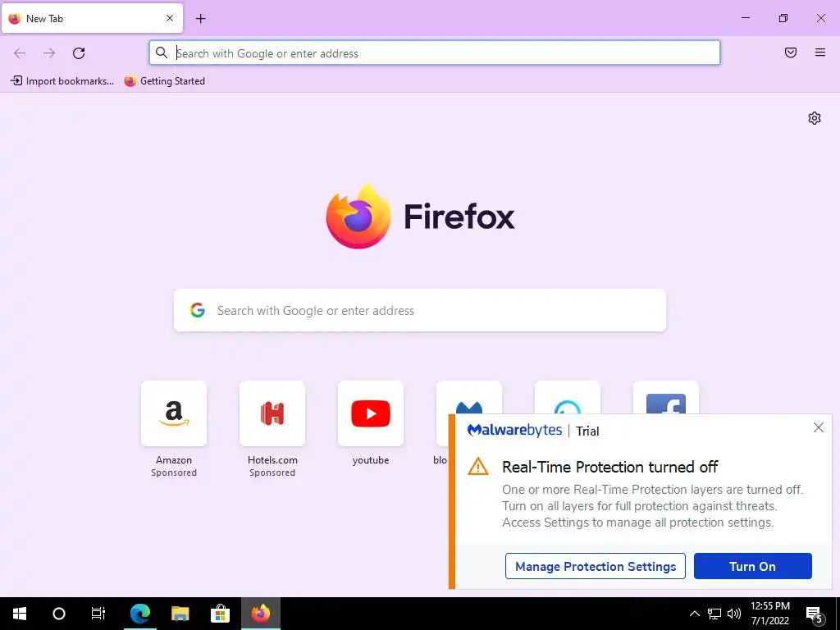Screen dimensions: 840x630
Task: Open network status tray icon
Action: (x=714, y=614)
